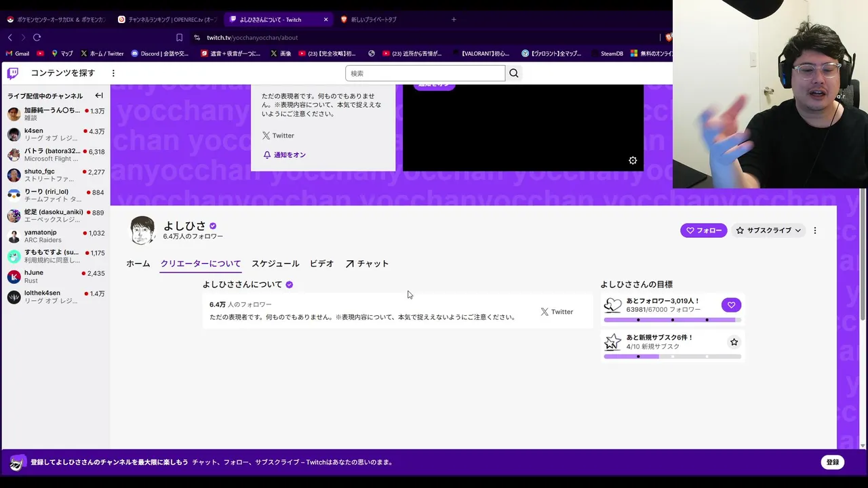
Task: Select クリエイターについて tab
Action: (x=201, y=264)
